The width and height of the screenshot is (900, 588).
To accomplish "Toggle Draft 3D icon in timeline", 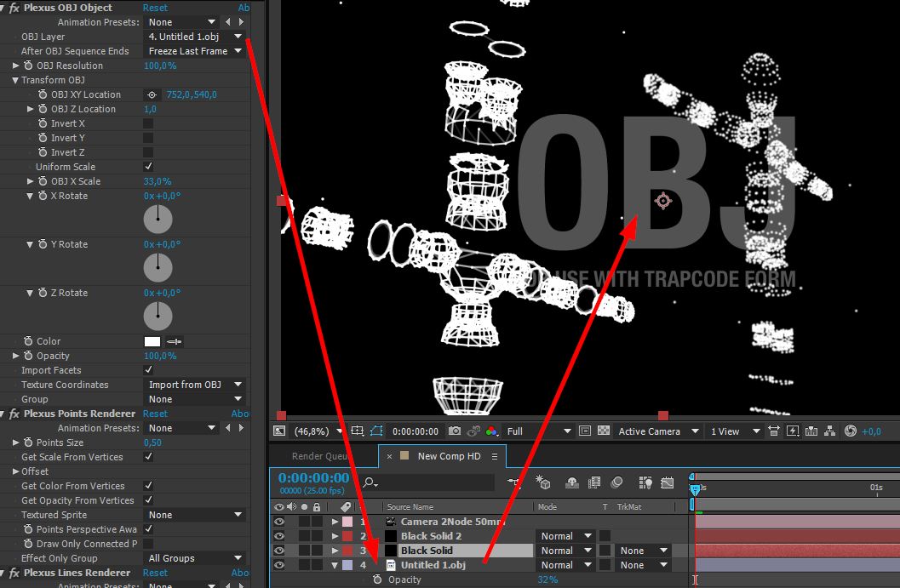I will [x=542, y=482].
